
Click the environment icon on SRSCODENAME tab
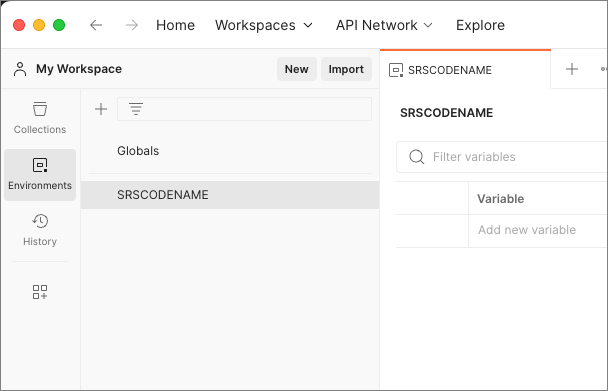coord(396,70)
